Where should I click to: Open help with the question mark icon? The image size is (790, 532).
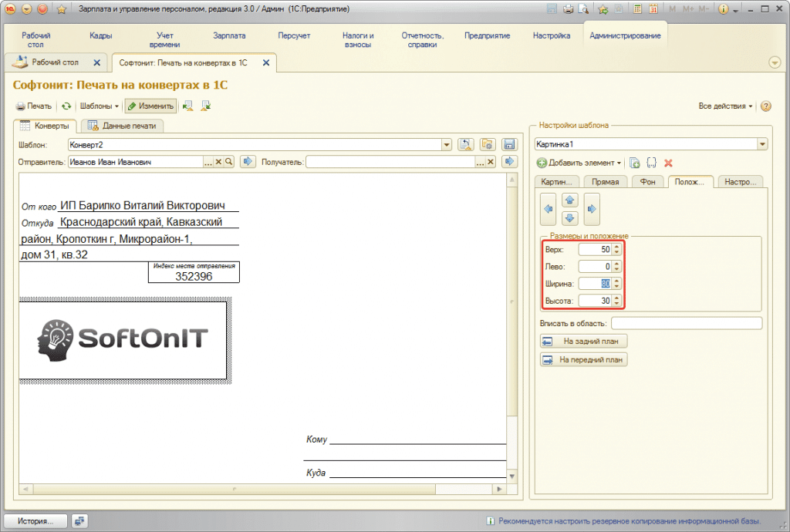(766, 106)
